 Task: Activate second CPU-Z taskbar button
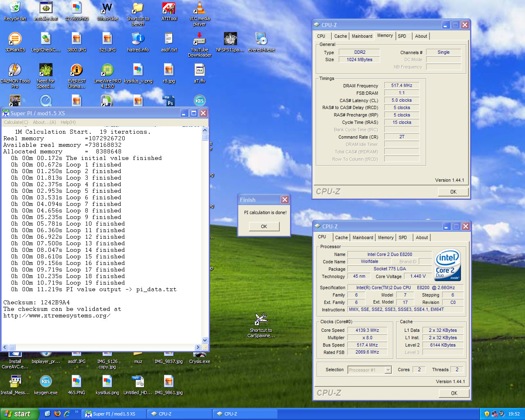(244, 414)
